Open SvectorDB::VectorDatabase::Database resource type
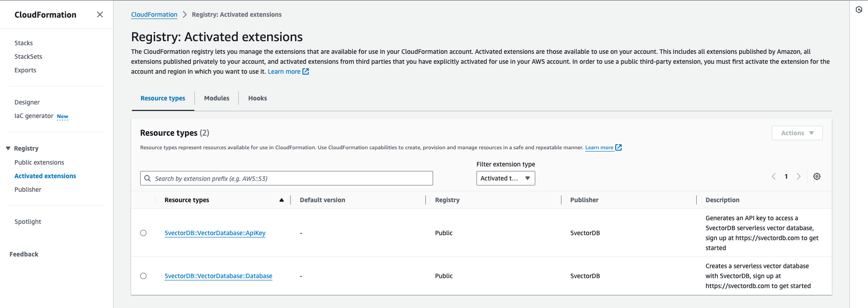 pos(218,276)
